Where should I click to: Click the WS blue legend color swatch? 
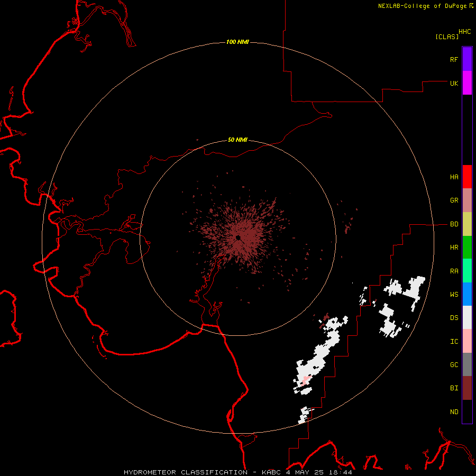467,294
